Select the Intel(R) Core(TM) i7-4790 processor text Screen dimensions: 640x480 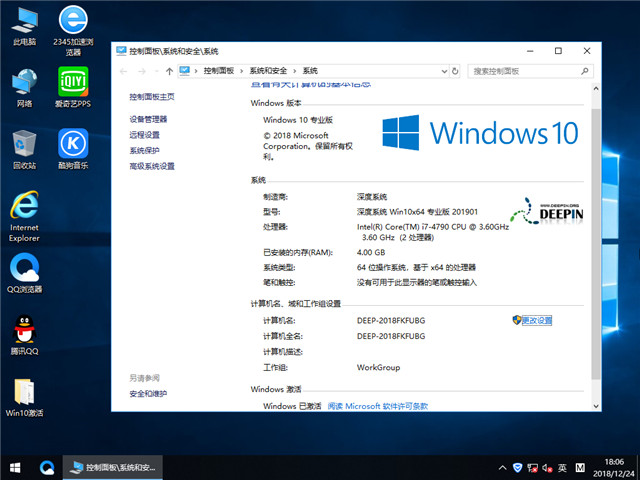pyautogui.click(x=433, y=232)
